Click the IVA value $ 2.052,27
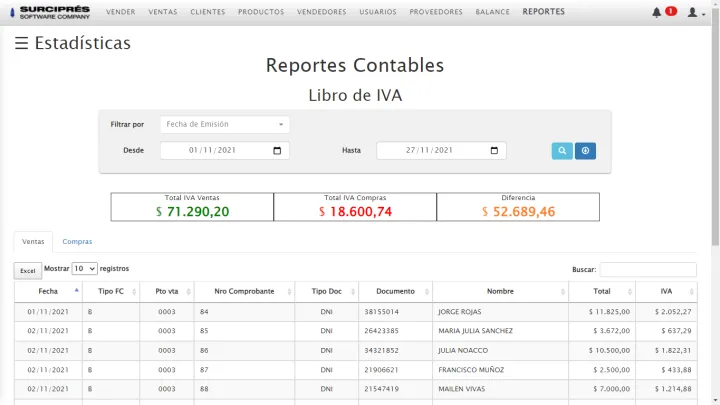 (673, 312)
